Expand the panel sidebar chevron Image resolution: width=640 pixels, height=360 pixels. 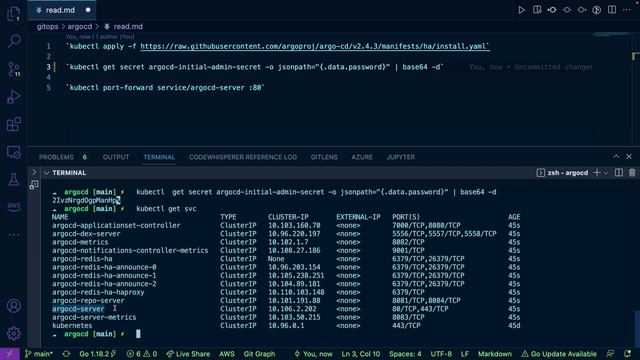(34, 173)
